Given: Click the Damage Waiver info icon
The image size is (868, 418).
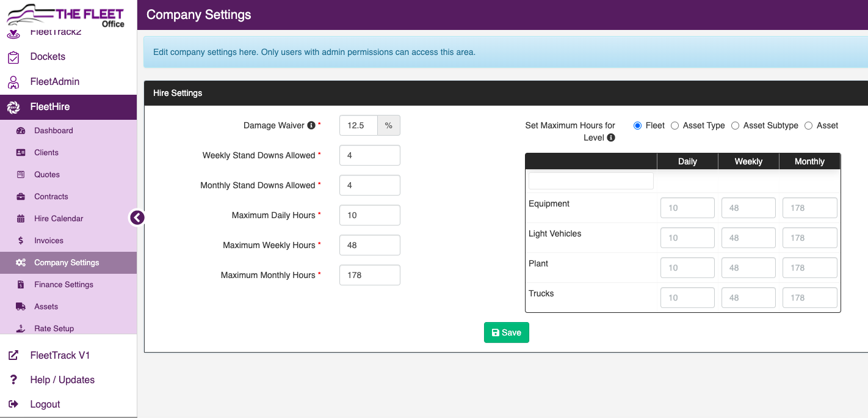Looking at the screenshot, I should pyautogui.click(x=311, y=125).
